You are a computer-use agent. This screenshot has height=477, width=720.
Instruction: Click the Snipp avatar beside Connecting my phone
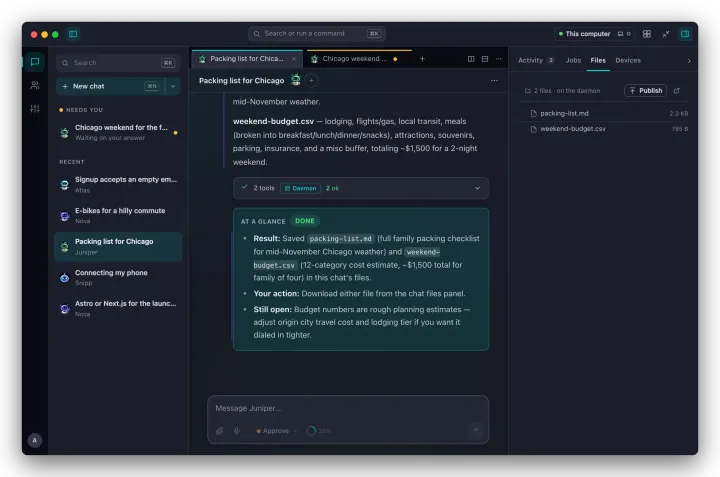coord(65,278)
